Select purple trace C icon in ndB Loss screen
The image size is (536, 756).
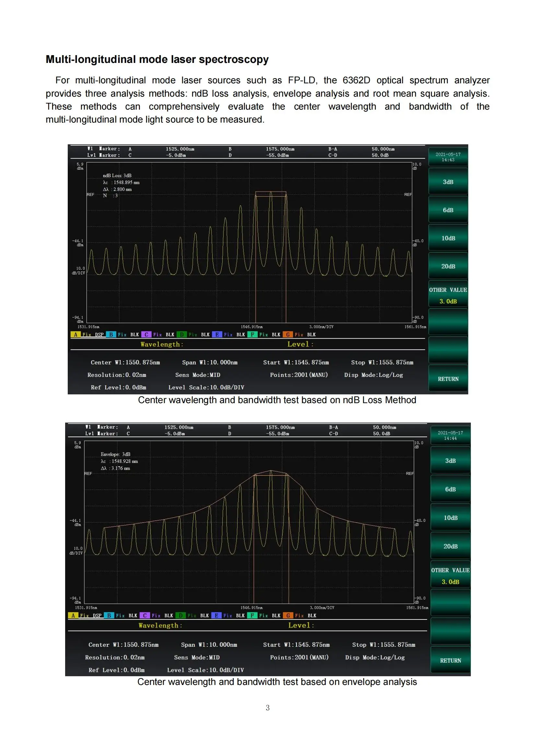pos(146,334)
